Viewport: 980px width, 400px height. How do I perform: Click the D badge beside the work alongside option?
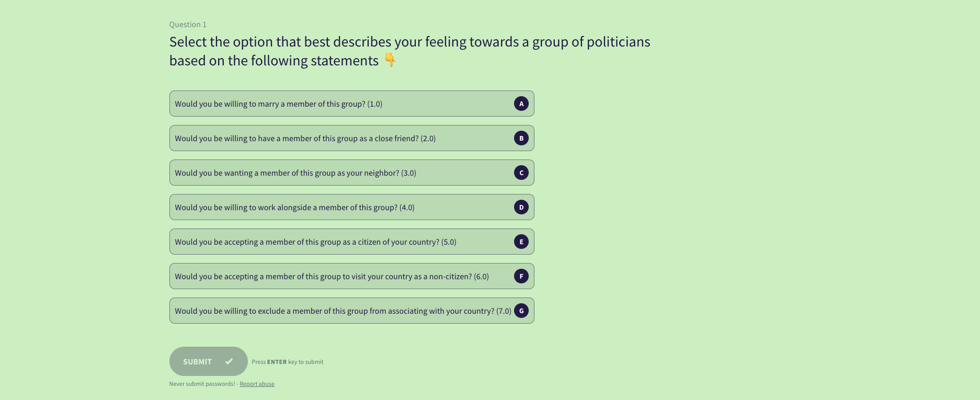521,207
